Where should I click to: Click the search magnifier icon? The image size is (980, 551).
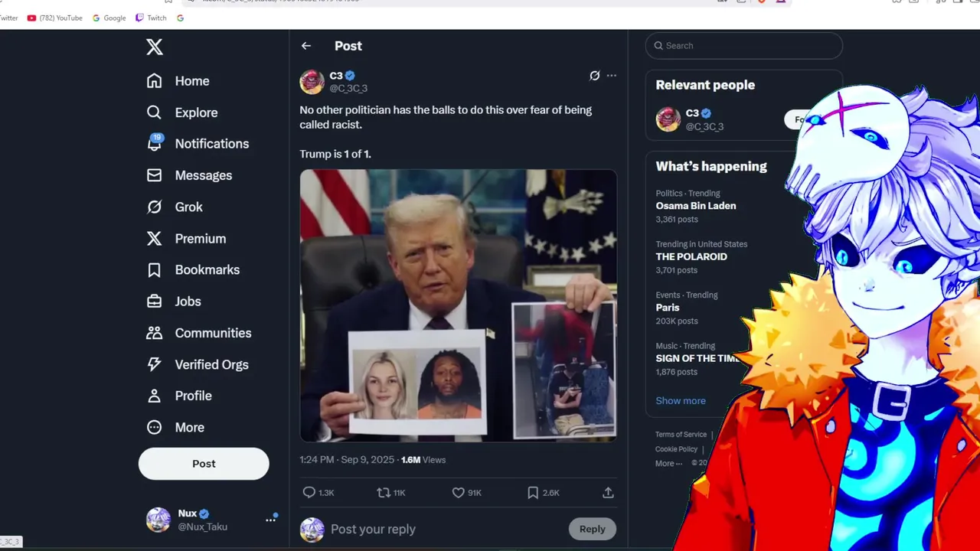tap(658, 46)
